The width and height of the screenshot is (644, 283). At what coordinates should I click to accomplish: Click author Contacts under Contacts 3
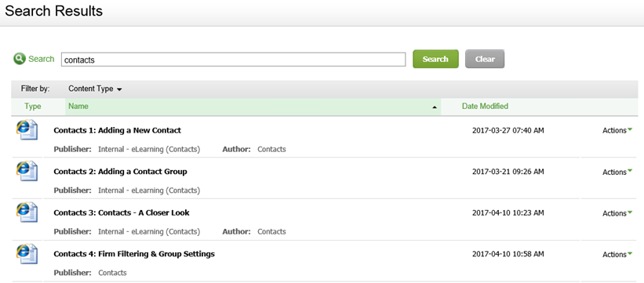tap(271, 232)
